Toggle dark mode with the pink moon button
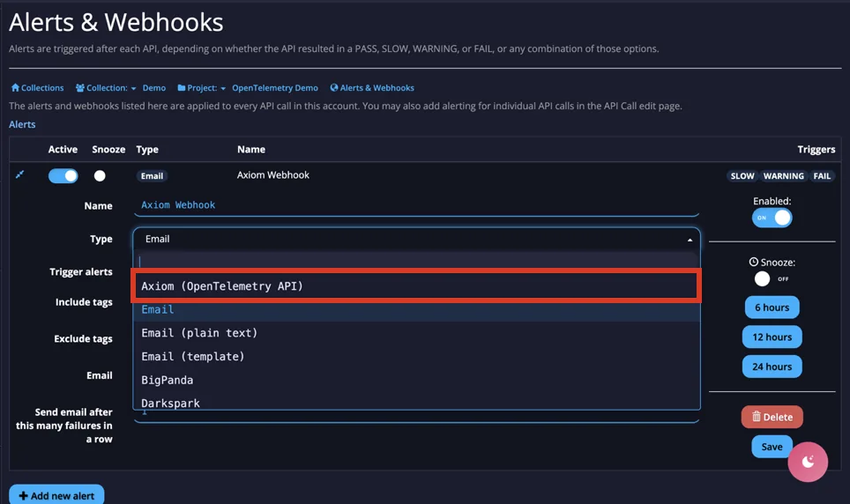The image size is (850, 504). [x=808, y=462]
